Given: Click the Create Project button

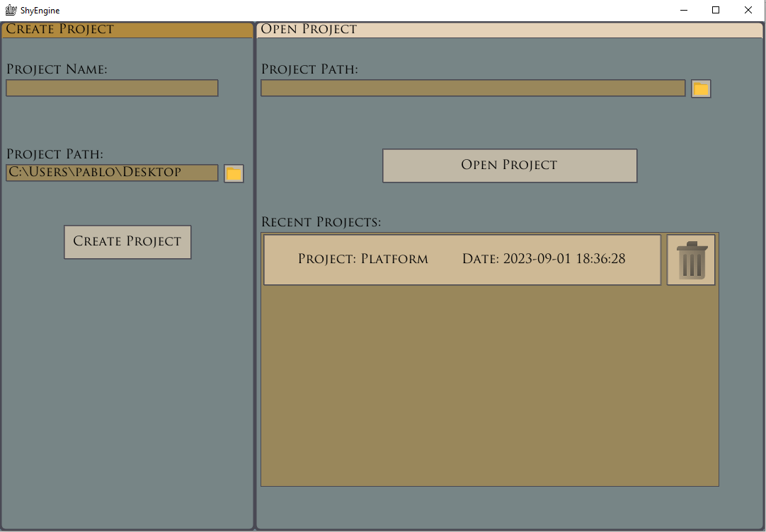Looking at the screenshot, I should (x=127, y=242).
